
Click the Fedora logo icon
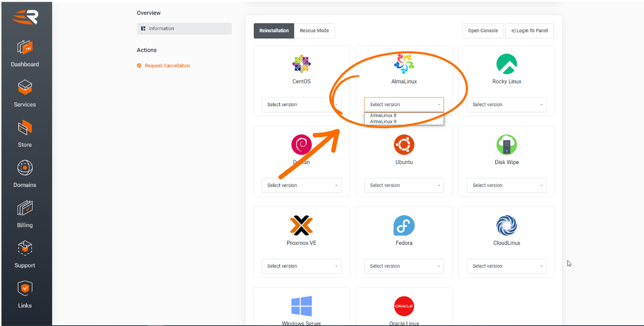click(404, 226)
